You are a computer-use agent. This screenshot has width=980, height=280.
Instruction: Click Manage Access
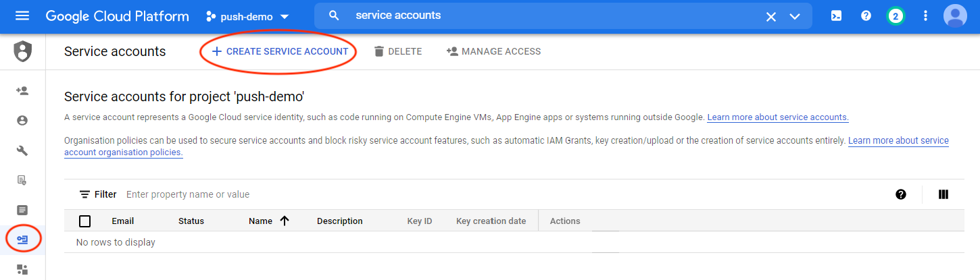(x=493, y=51)
